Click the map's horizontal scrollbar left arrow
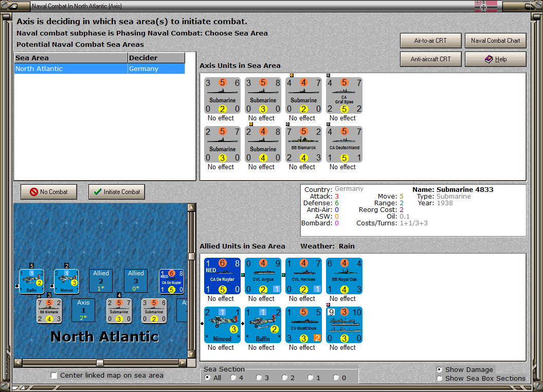 18,363
